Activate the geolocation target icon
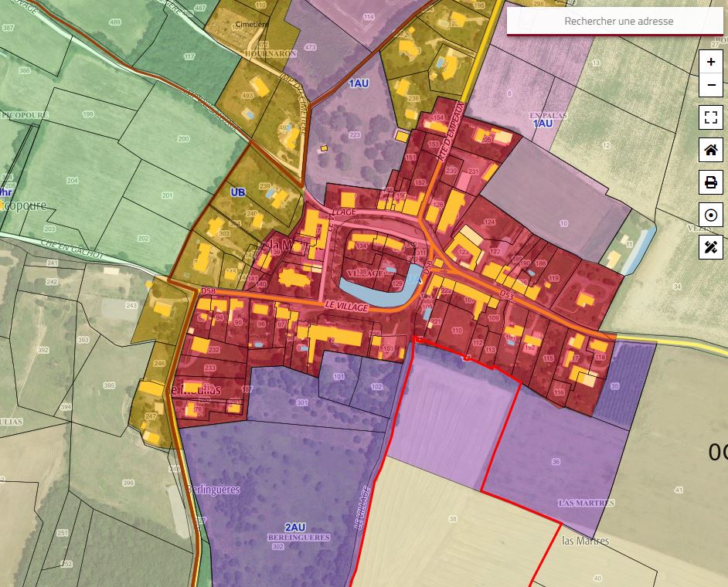Viewport: 728px width, 587px height. point(711,215)
